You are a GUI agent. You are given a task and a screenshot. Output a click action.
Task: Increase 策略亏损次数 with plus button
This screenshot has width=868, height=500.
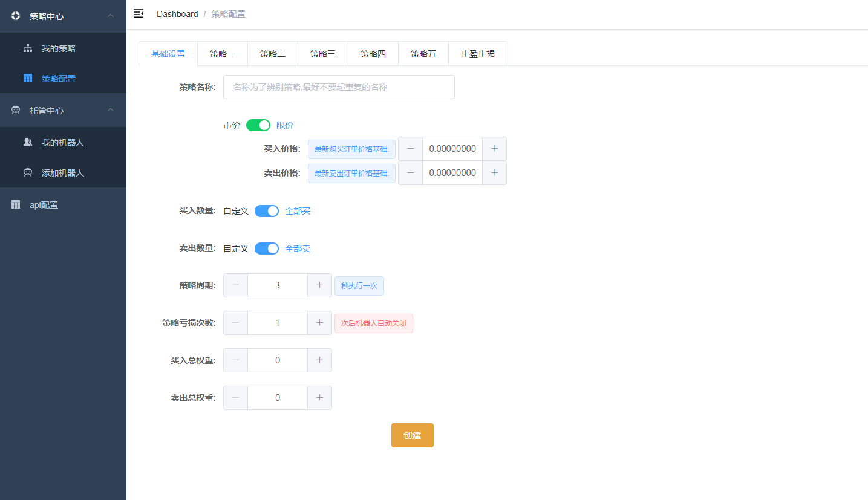319,323
